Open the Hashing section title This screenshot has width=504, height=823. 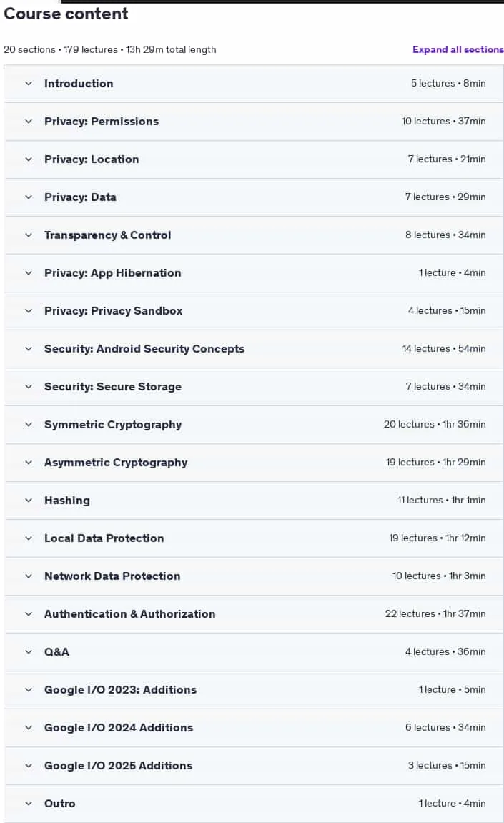(67, 501)
